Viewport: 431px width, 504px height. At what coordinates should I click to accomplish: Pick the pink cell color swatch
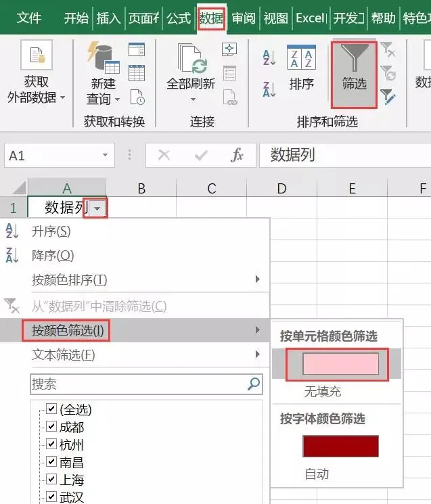click(341, 363)
